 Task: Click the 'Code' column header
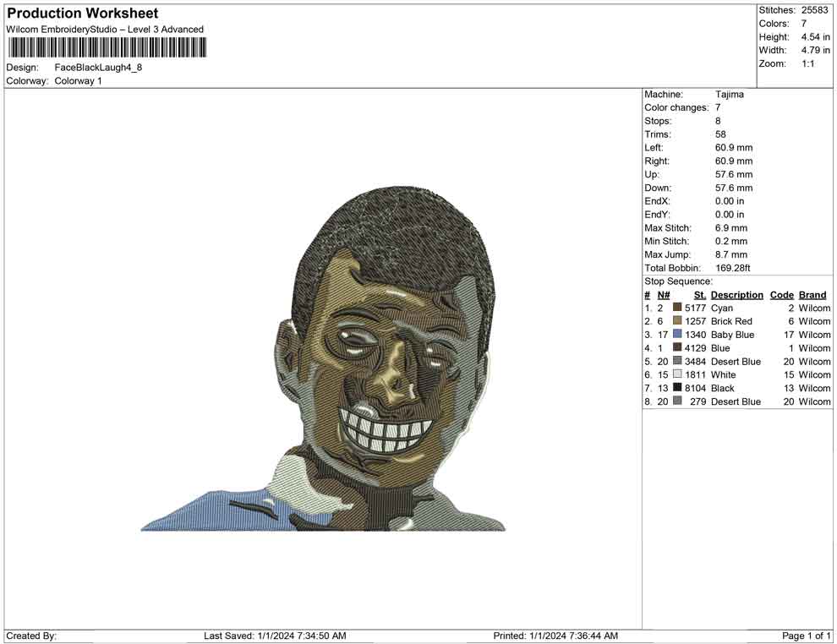coord(781,295)
